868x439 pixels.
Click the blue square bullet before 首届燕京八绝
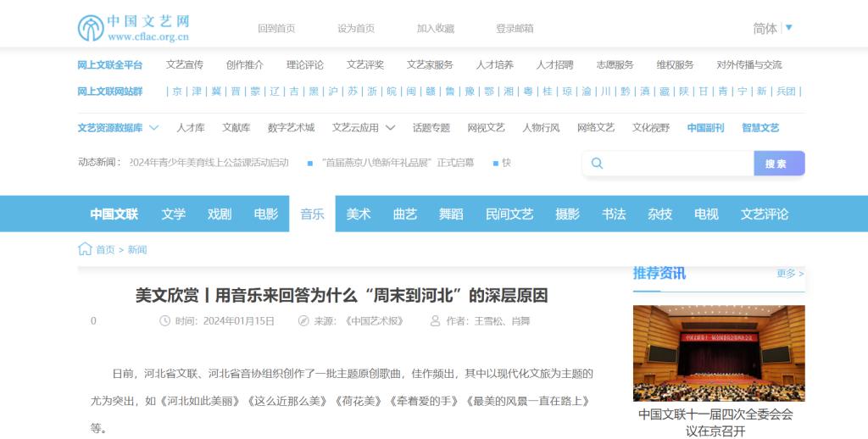310,163
